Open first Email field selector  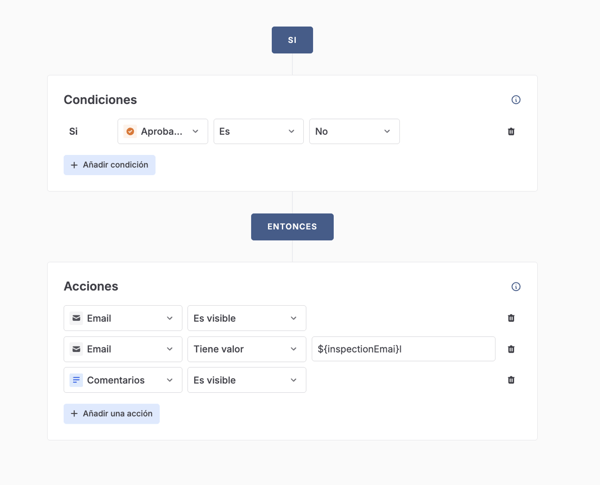click(123, 318)
